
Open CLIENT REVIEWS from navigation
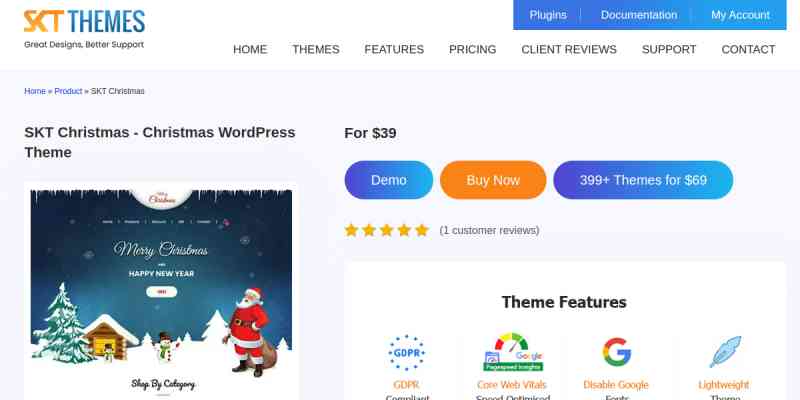pos(569,49)
